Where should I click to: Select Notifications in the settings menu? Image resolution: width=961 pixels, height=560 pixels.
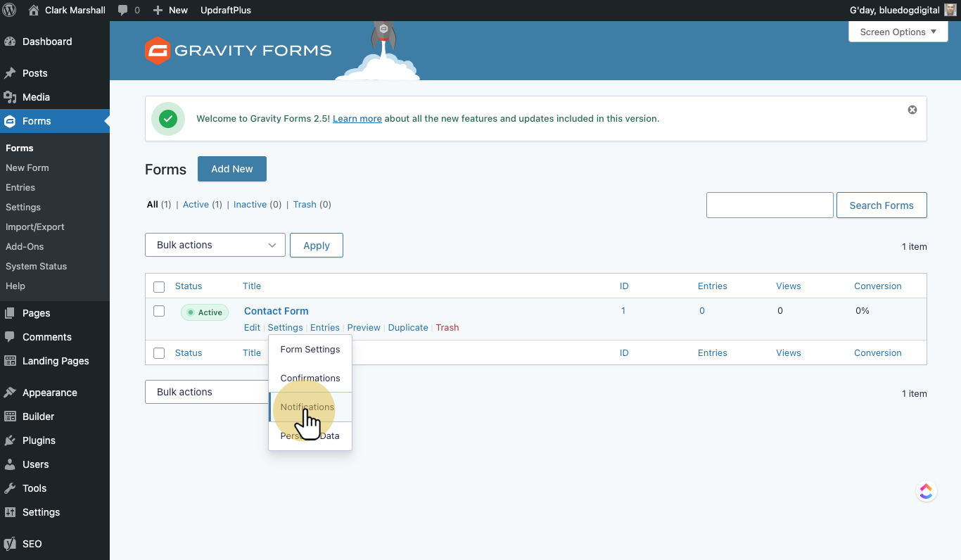(x=310, y=407)
